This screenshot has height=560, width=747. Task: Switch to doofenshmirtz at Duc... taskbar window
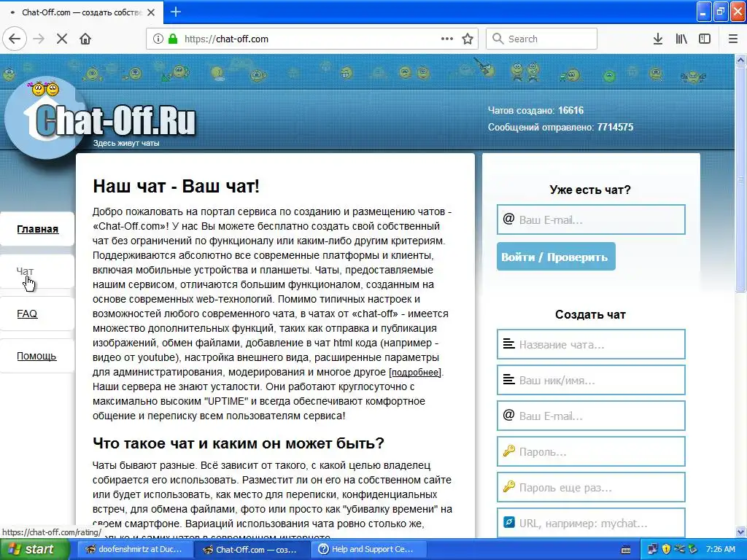pos(133,550)
